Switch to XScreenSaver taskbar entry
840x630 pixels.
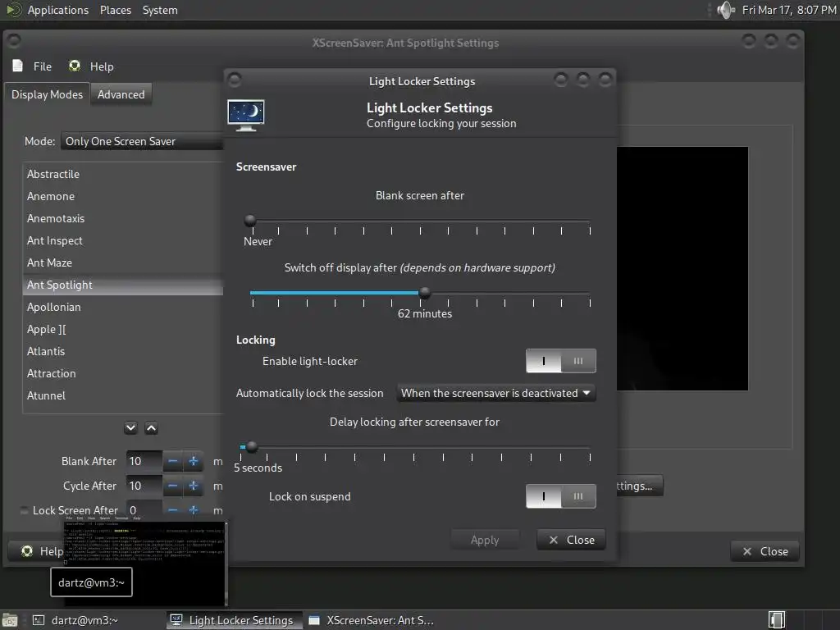(372, 620)
